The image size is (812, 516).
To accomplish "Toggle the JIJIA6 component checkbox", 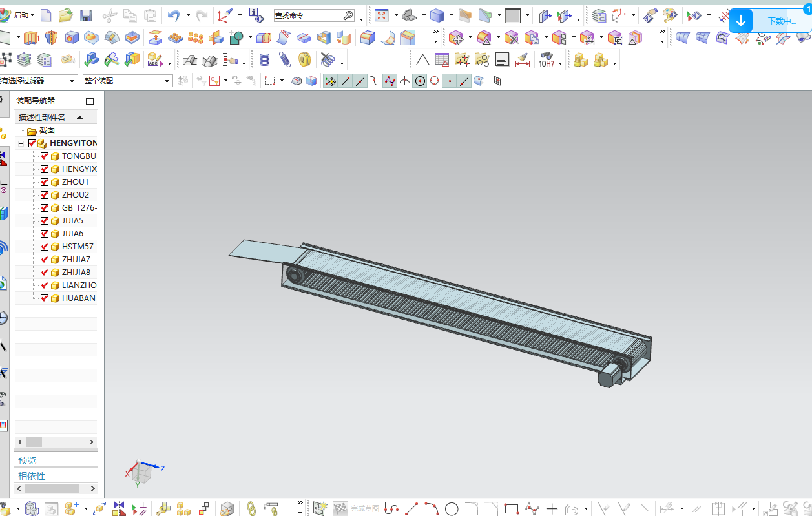I will point(45,234).
